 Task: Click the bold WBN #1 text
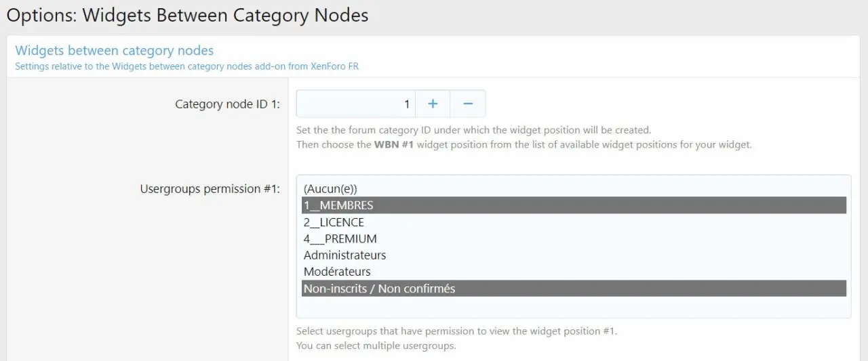click(395, 145)
